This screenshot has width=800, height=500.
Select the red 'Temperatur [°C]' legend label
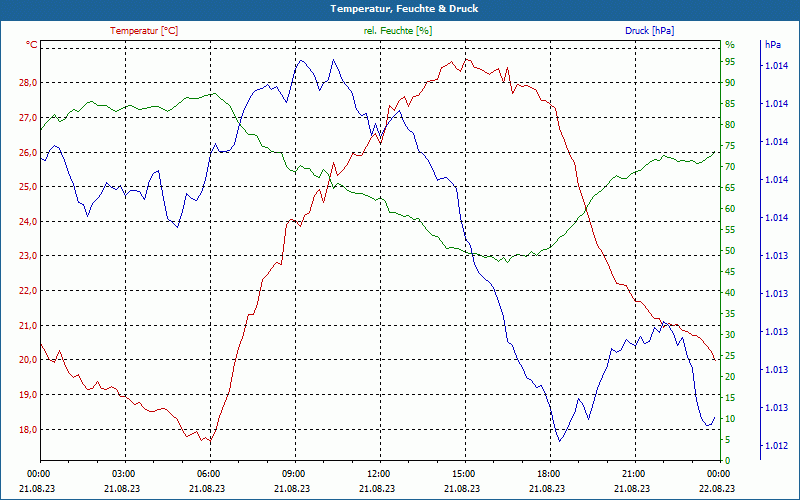coord(144,31)
